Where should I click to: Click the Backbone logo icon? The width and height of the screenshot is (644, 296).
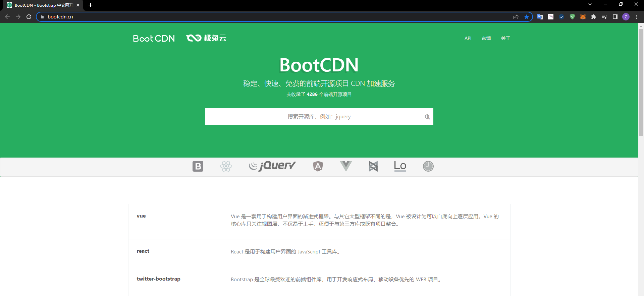click(x=373, y=166)
